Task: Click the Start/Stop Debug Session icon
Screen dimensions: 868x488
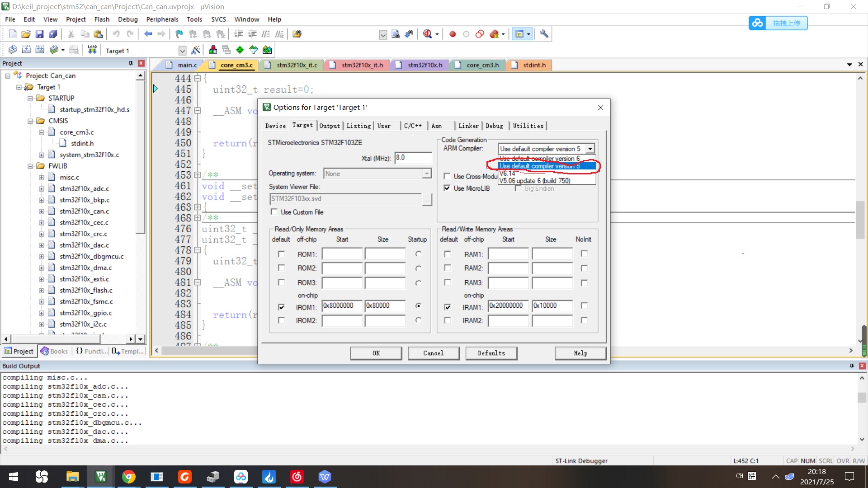Action: tap(428, 34)
